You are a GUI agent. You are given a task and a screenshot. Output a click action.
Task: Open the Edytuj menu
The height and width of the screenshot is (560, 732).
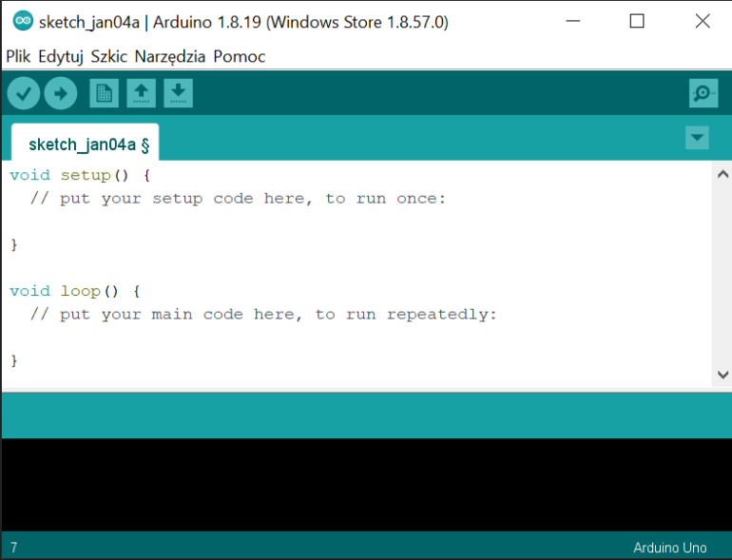tap(61, 57)
